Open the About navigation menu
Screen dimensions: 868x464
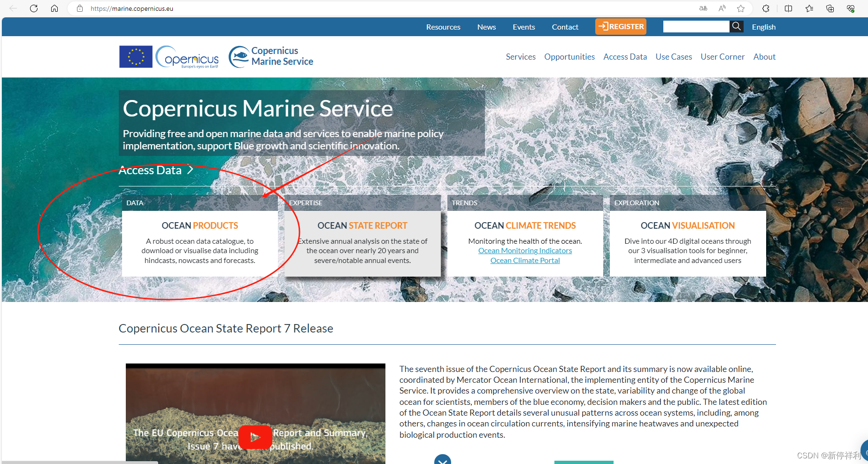[x=764, y=57]
